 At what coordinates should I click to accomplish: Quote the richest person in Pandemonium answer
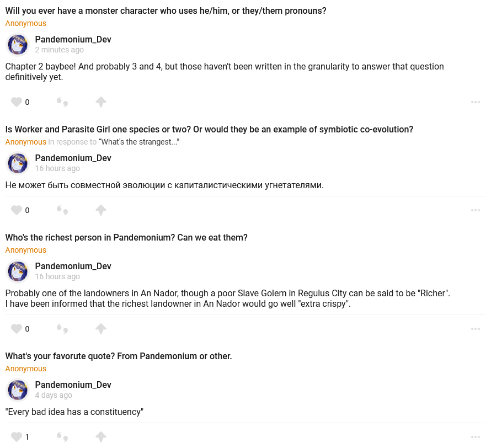coord(62,329)
